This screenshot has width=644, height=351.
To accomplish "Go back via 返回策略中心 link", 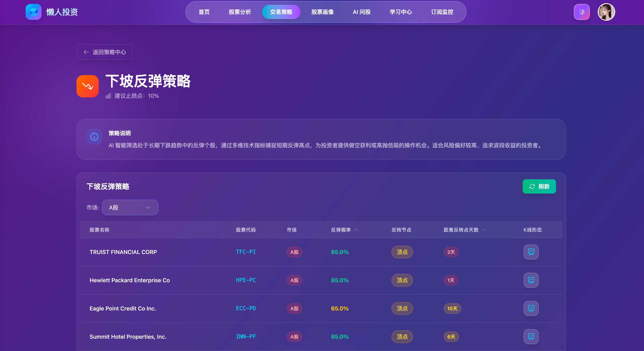I will [x=104, y=52].
